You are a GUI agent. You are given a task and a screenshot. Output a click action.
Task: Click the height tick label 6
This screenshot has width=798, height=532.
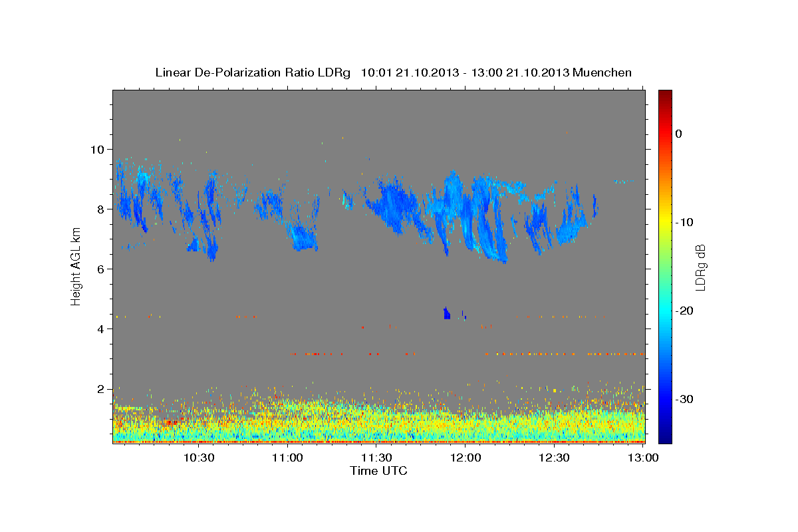pyautogui.click(x=102, y=269)
